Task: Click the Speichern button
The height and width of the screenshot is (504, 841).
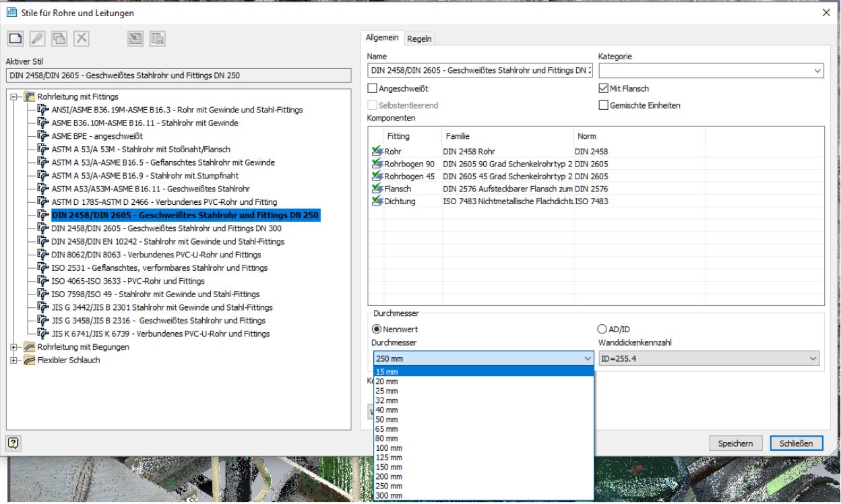Action: pos(735,443)
